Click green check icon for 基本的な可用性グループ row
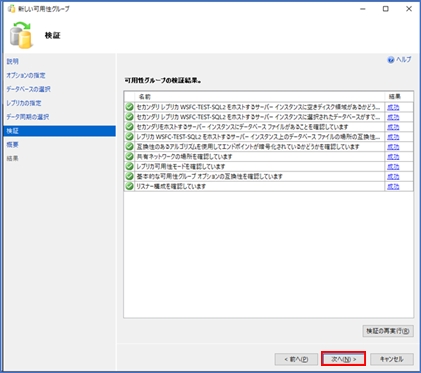 tap(129, 176)
